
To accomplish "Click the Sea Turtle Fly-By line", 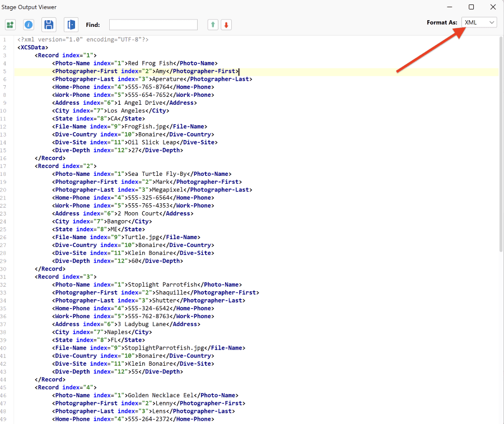I will (142, 174).
